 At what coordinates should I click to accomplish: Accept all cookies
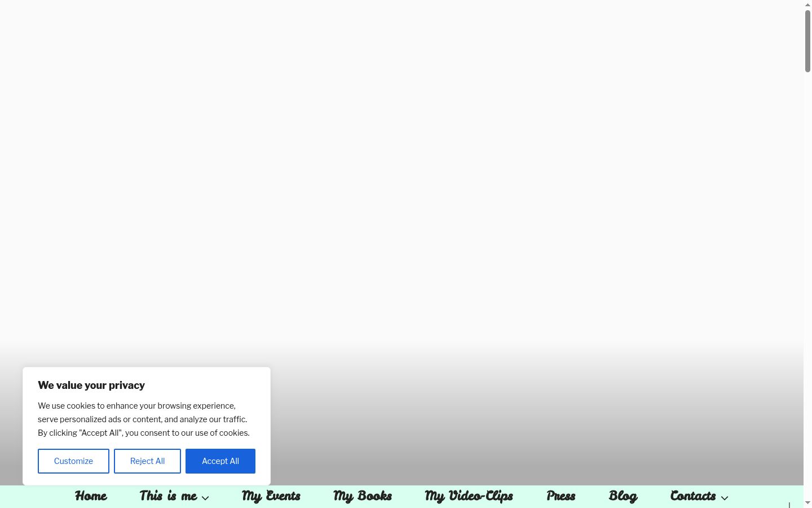click(x=220, y=461)
